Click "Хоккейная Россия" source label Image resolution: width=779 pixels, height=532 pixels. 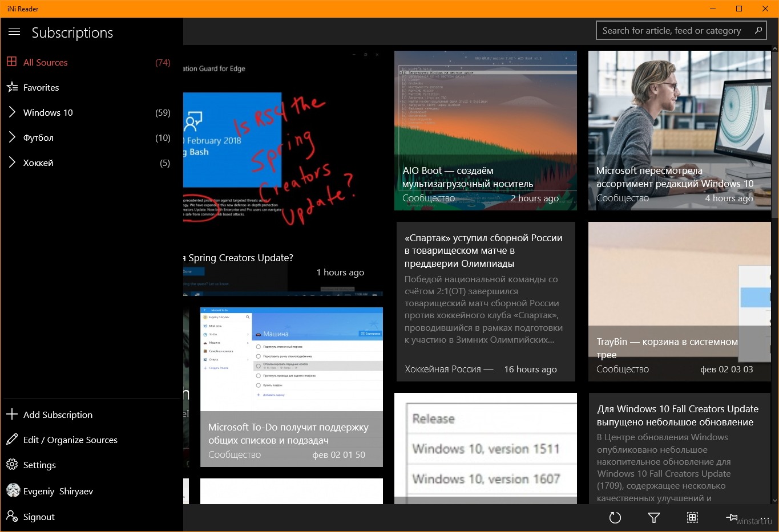click(443, 369)
